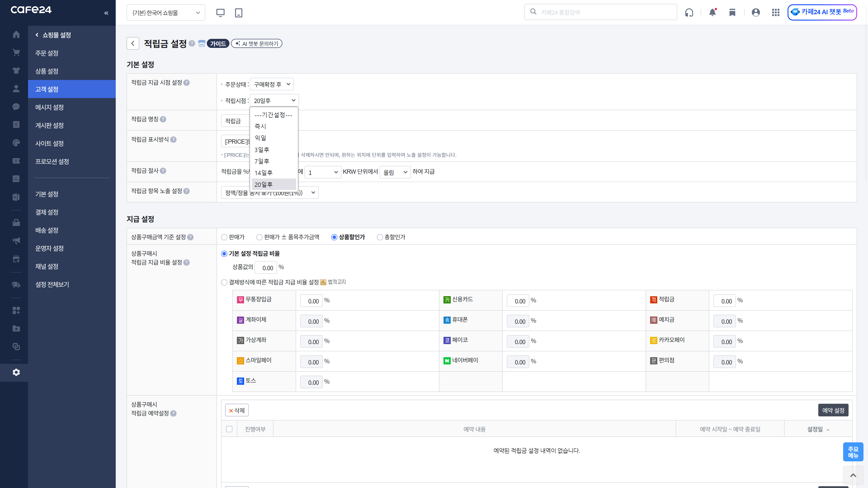The width and height of the screenshot is (868, 488).
Task: Open the customer support headset icon
Action: click(689, 12)
